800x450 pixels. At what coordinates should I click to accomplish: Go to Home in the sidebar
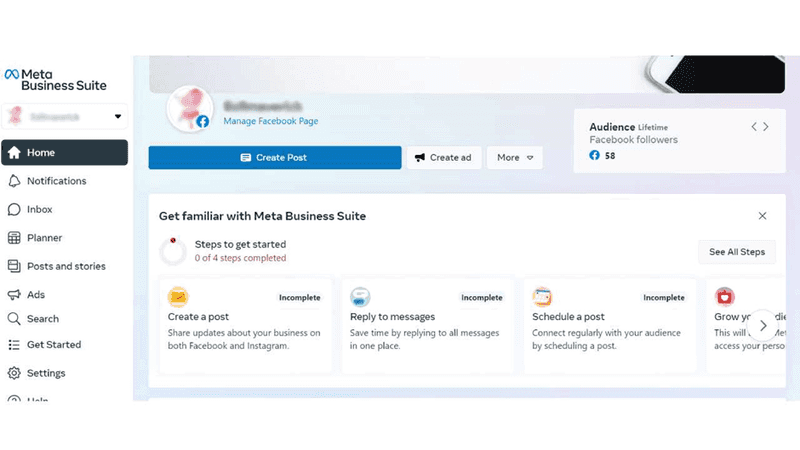point(64,153)
